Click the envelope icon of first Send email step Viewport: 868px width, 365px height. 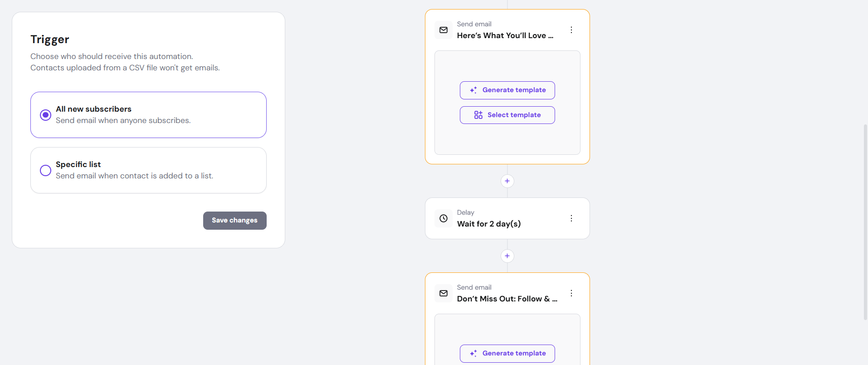click(444, 30)
